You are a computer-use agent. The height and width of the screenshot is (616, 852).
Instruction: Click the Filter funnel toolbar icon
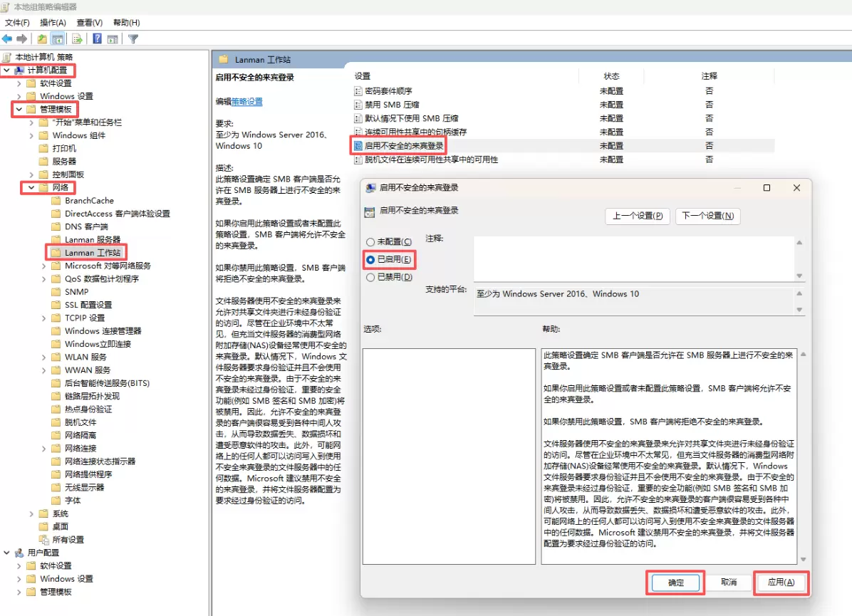[x=133, y=38]
